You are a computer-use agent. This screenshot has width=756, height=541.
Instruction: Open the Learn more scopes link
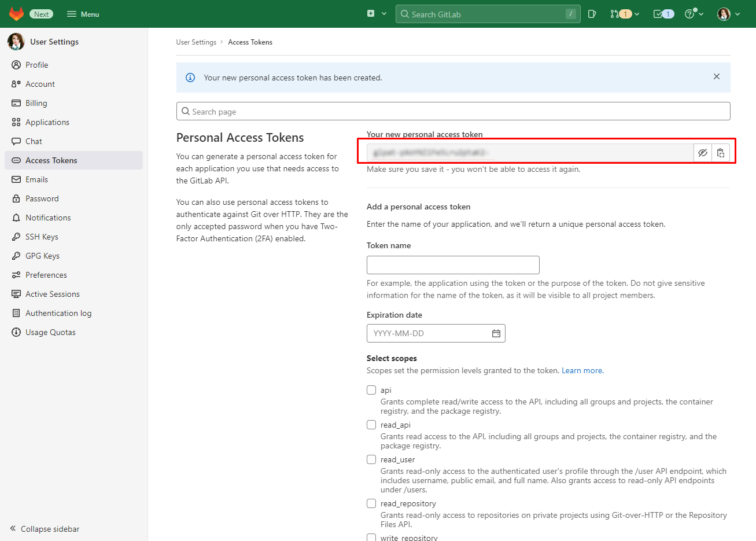point(582,370)
